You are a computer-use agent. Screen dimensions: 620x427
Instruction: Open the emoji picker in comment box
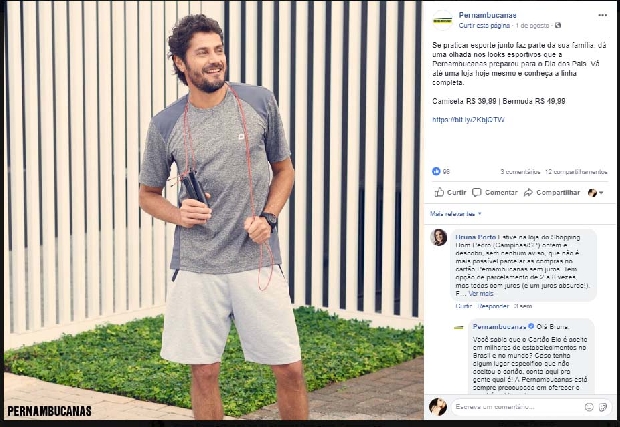(589, 407)
